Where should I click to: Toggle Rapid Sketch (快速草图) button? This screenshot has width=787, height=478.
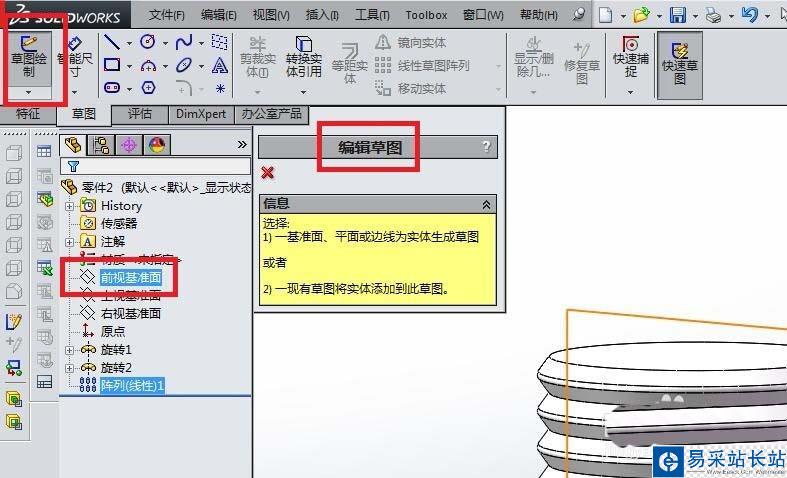click(680, 65)
